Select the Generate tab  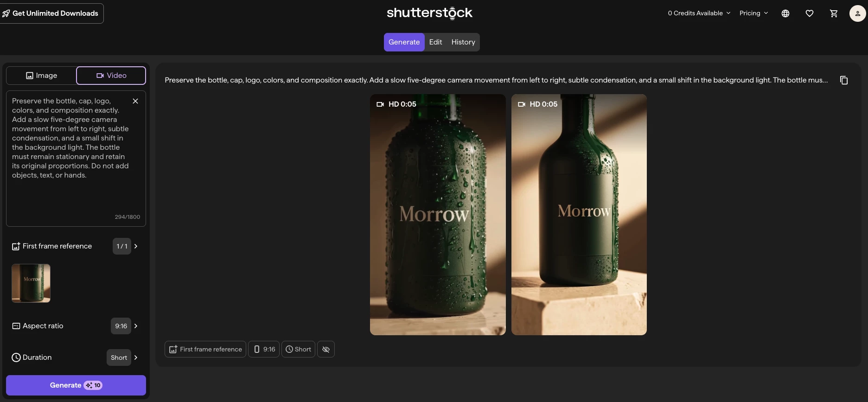(404, 42)
